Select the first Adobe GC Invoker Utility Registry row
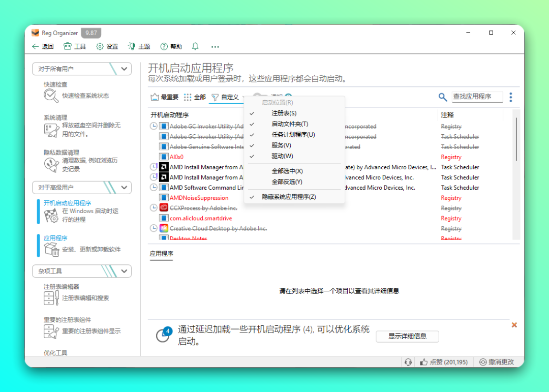 (x=329, y=126)
